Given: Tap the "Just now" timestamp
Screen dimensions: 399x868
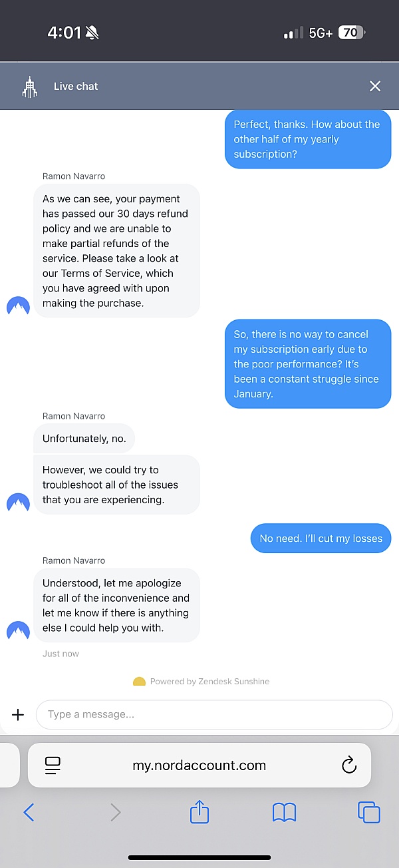Looking at the screenshot, I should pyautogui.click(x=61, y=654).
